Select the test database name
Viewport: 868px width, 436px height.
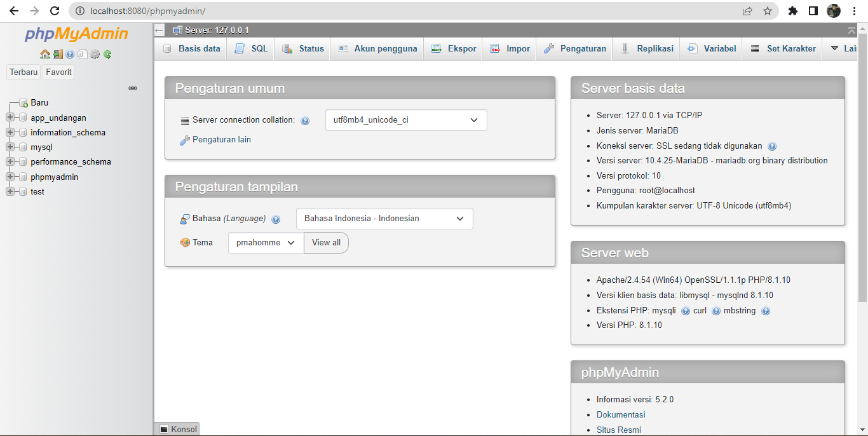[x=37, y=192]
